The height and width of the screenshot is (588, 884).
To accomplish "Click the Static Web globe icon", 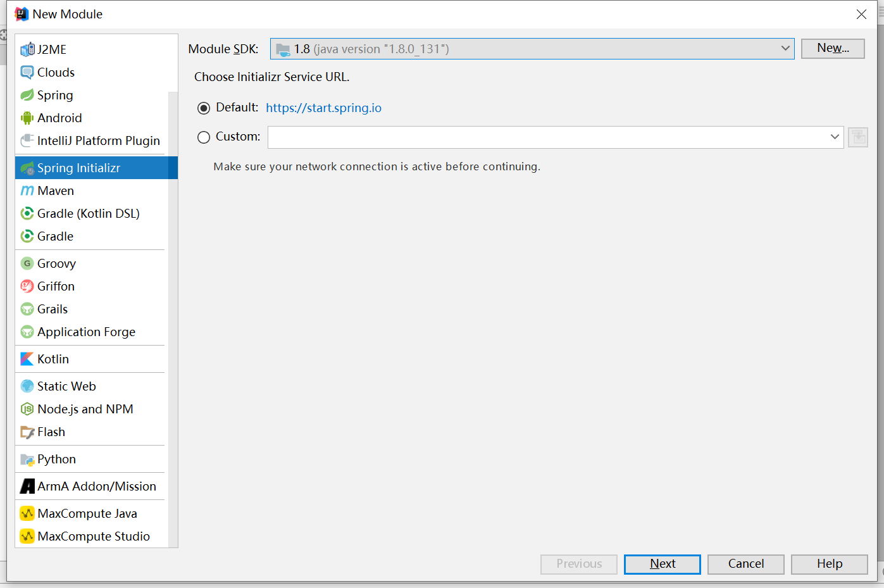I will coord(27,386).
